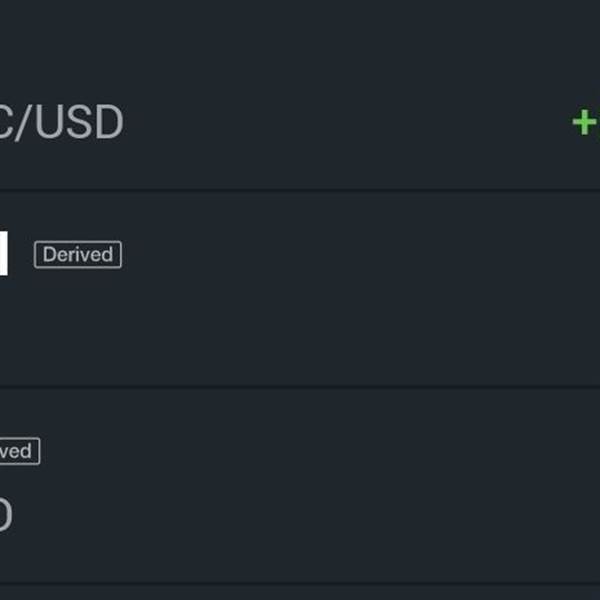Image resolution: width=600 pixels, height=600 pixels.
Task: Click empty space right of letter D
Action: coord(306,514)
